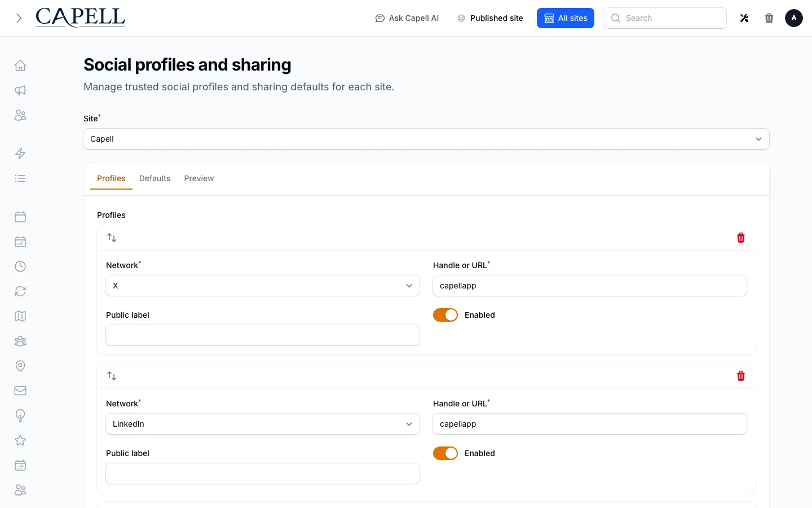Open the users icon below the megaphone
The width and height of the screenshot is (812, 508).
click(20, 115)
